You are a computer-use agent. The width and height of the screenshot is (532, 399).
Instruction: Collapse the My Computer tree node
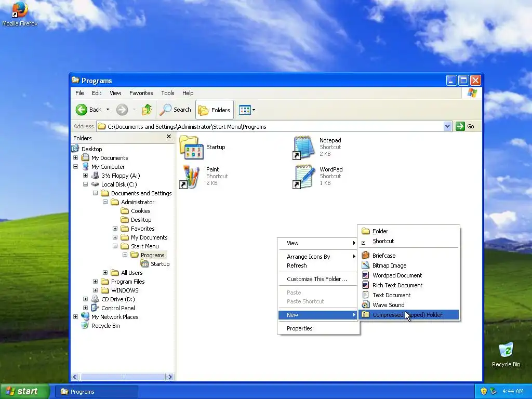tap(76, 167)
